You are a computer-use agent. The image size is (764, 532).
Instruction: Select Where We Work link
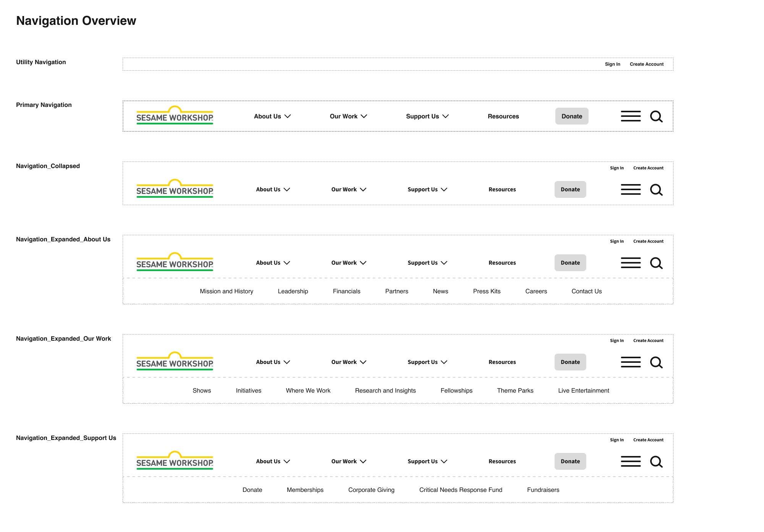(x=308, y=390)
